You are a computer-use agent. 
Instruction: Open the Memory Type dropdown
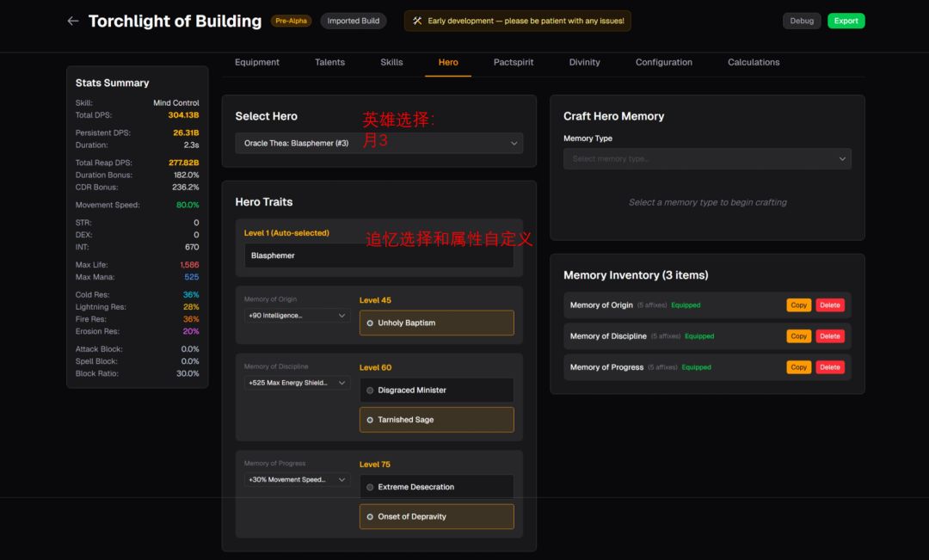[707, 159]
